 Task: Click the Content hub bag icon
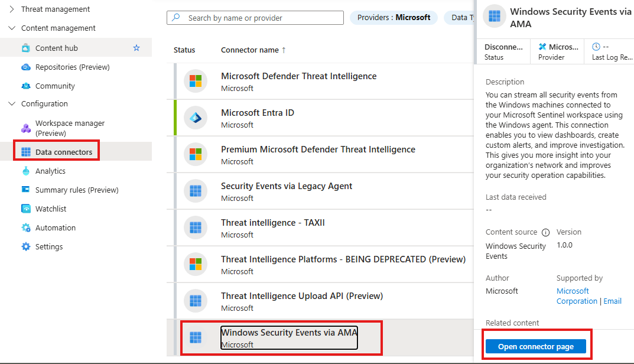(26, 48)
